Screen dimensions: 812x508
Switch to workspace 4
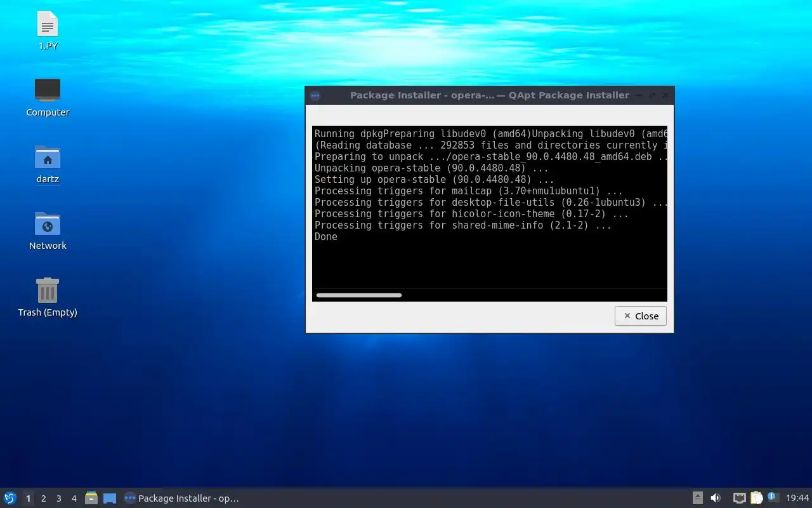click(74, 498)
